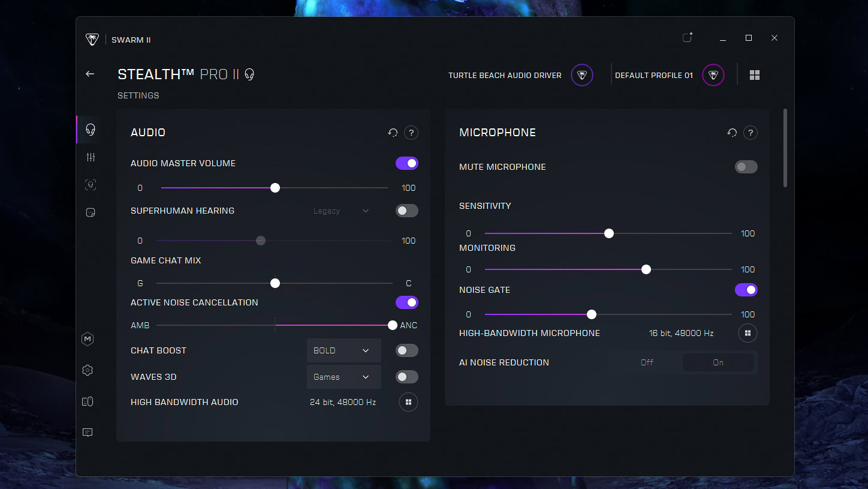Click the Game Chat Mix slider handle

pyautogui.click(x=275, y=283)
